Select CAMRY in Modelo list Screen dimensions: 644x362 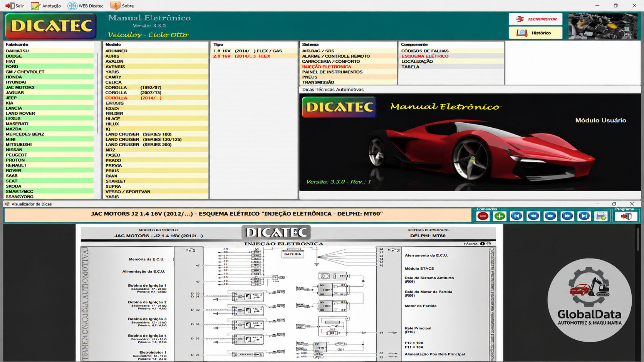pyautogui.click(x=156, y=77)
